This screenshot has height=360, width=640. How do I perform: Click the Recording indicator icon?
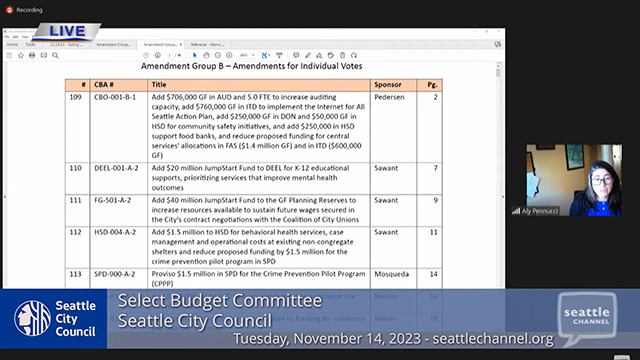10,10
